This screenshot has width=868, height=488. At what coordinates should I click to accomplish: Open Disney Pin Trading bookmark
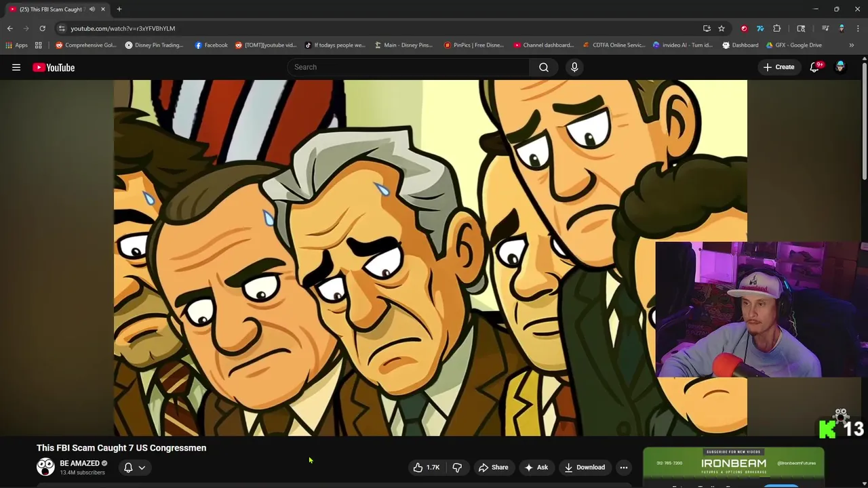coord(155,45)
